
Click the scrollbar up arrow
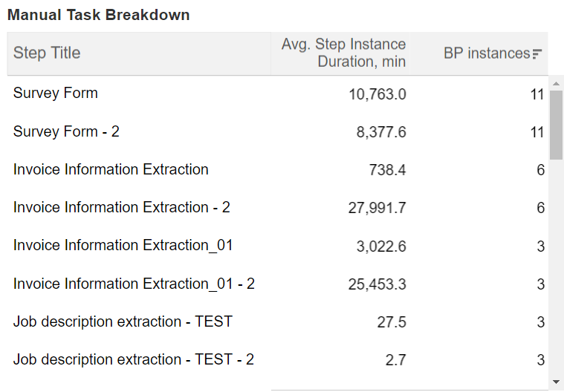point(556,84)
